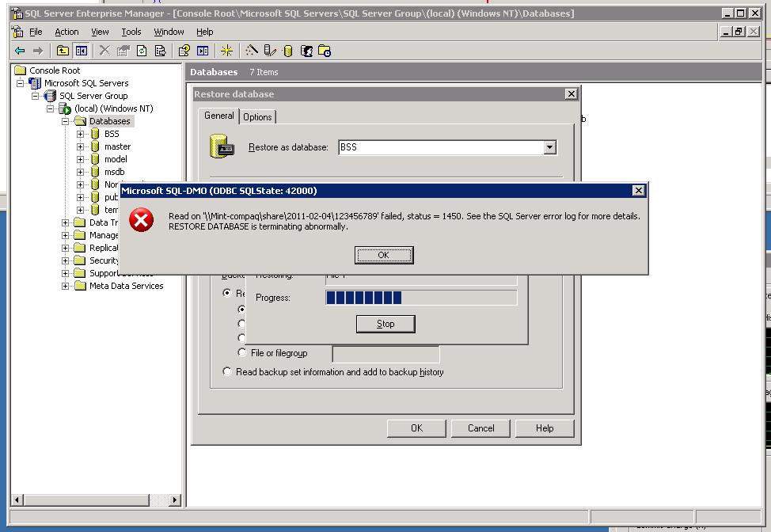This screenshot has height=532, width=771.
Task: Select the master database in tree
Action: (x=117, y=146)
